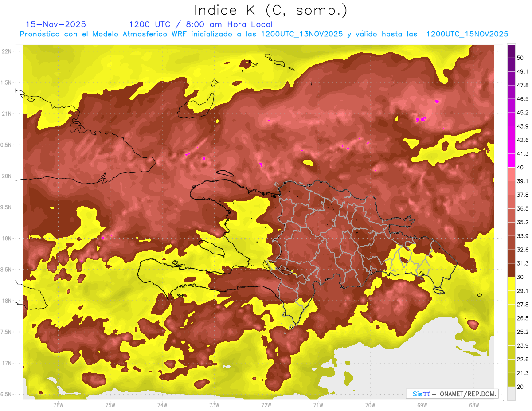Click the '22.6' colorbar value label

(523, 360)
